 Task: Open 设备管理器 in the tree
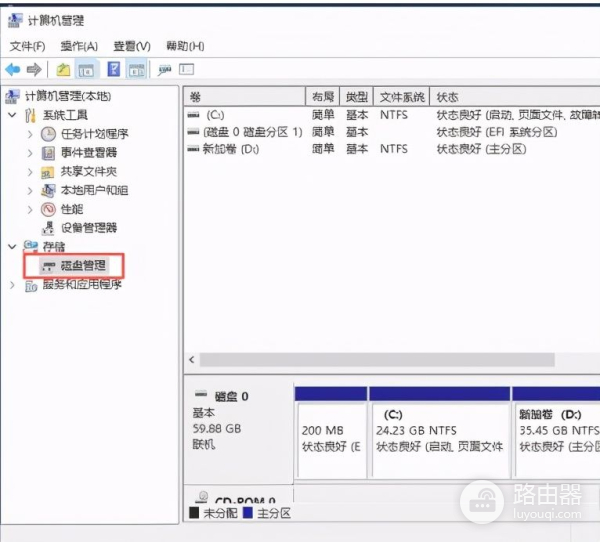(89, 228)
